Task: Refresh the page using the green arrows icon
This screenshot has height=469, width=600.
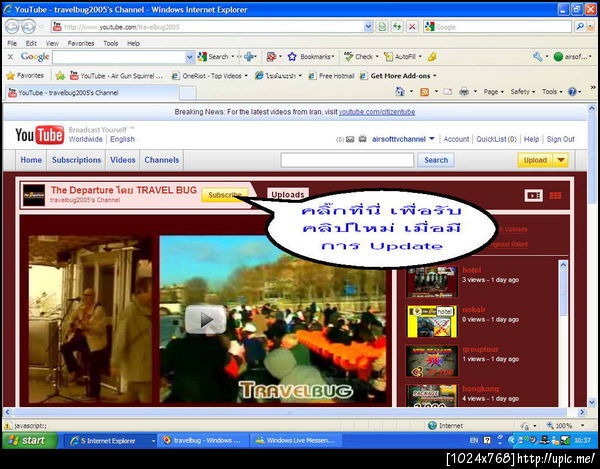Action: [397, 27]
